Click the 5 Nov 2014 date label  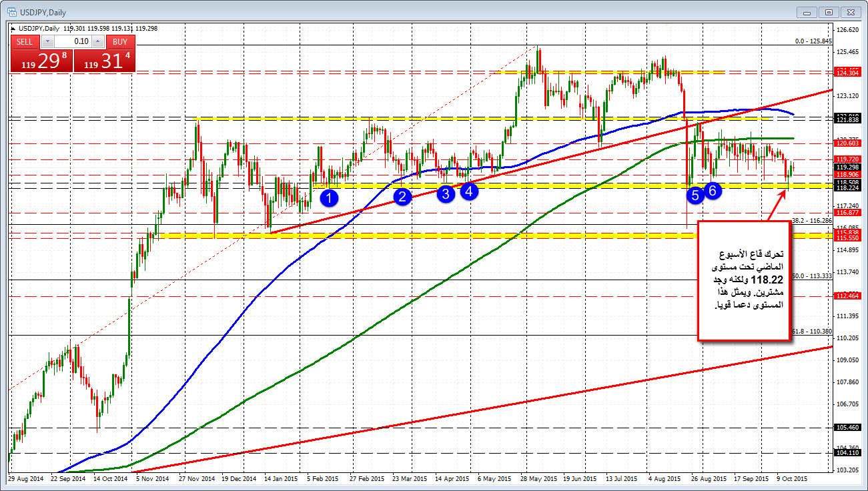coord(153,479)
